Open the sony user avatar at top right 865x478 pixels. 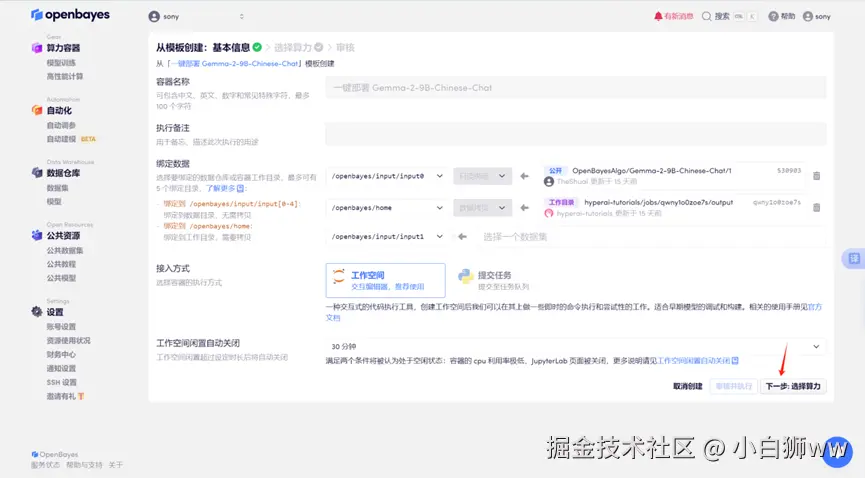click(808, 17)
